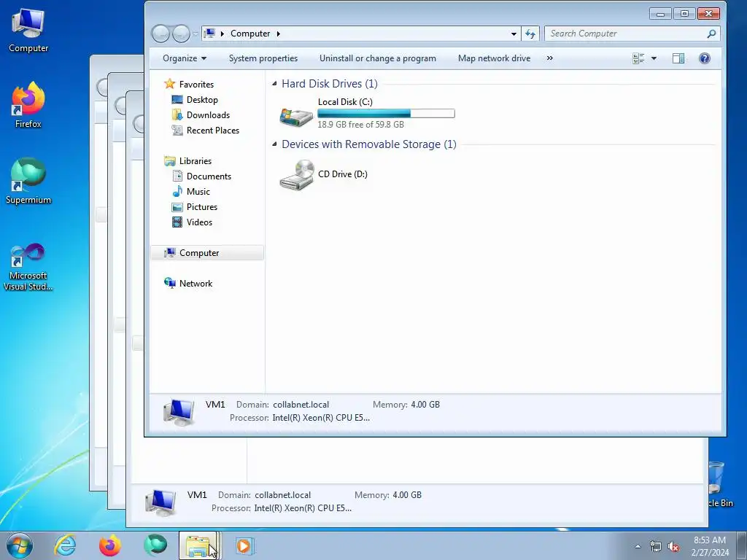Open the Pictures library
The image size is (747, 560).
202,206
